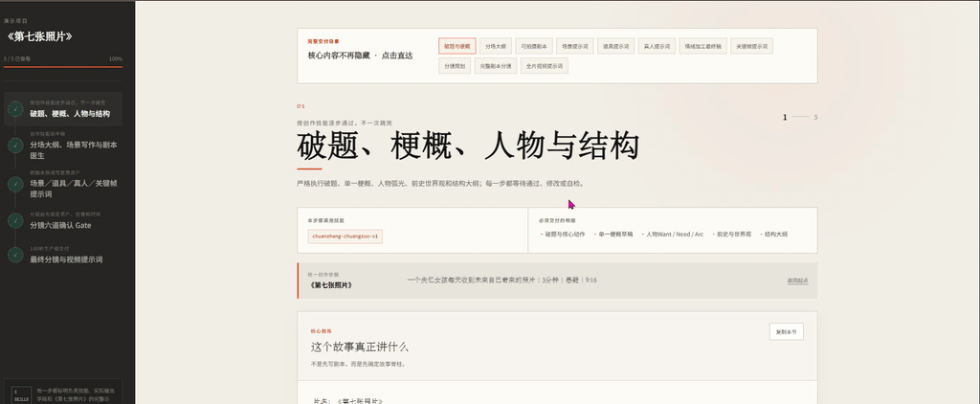Jump to 道具提示词 via the directory tag
Viewport: 980px width, 404px height.
point(615,46)
